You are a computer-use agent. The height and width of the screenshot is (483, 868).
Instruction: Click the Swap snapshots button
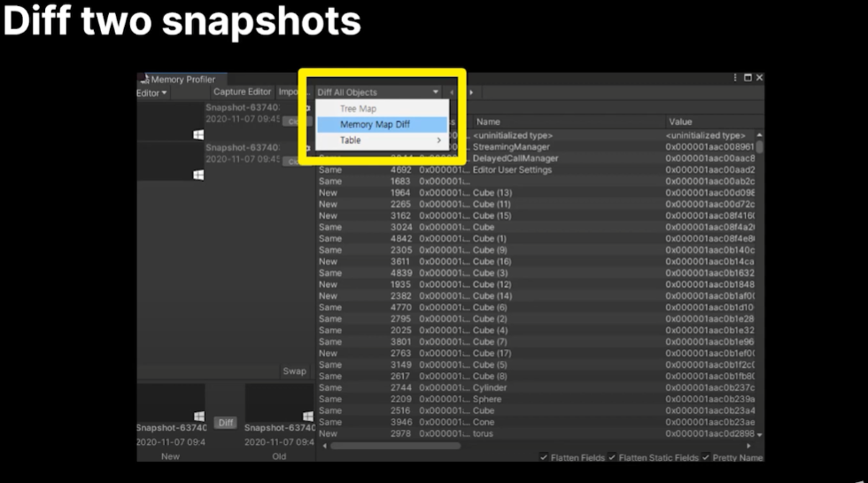coord(294,371)
